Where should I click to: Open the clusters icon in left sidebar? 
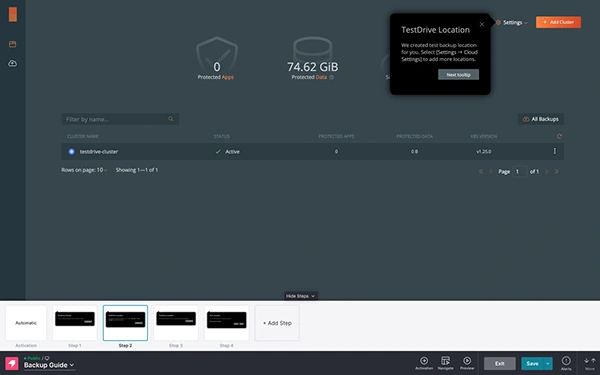point(12,44)
